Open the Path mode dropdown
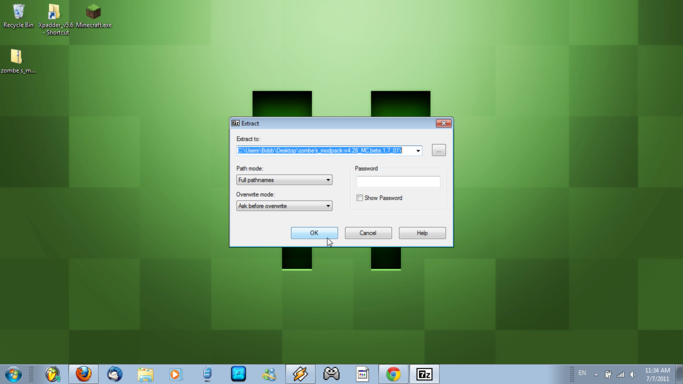This screenshot has width=683, height=384. pyautogui.click(x=284, y=180)
